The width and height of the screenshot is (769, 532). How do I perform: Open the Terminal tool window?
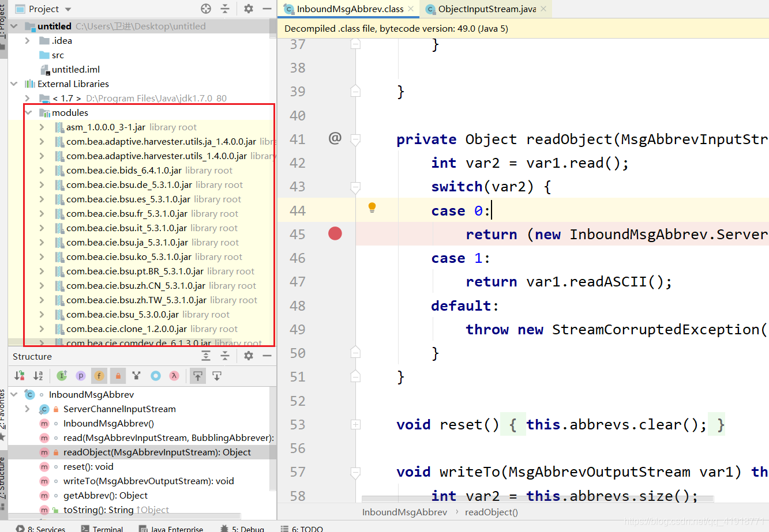(102, 528)
